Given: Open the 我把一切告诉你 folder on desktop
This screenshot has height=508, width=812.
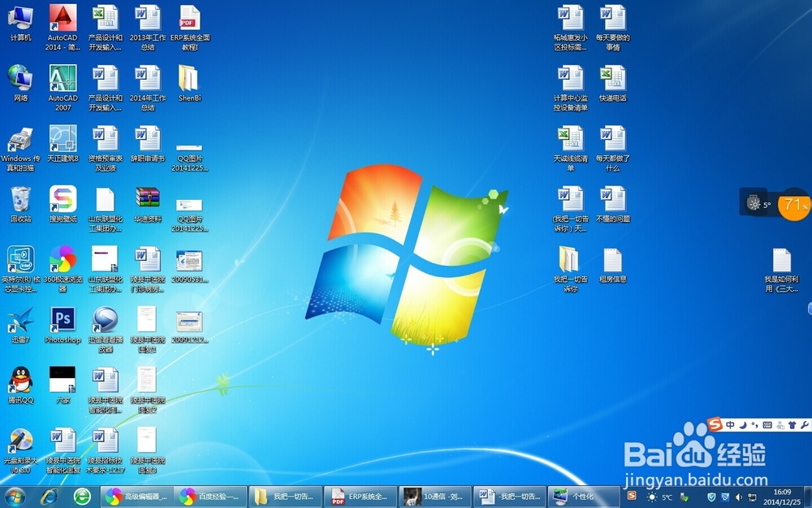Looking at the screenshot, I should (570, 269).
